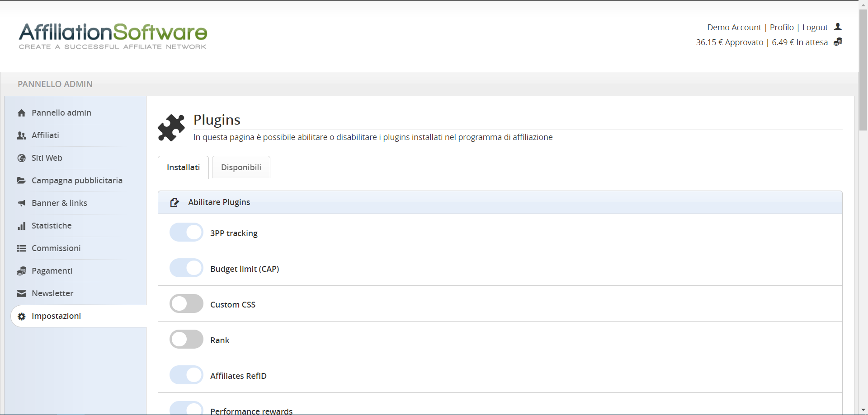Click the Performance rewards label
The height and width of the screenshot is (415, 868).
coord(251,411)
